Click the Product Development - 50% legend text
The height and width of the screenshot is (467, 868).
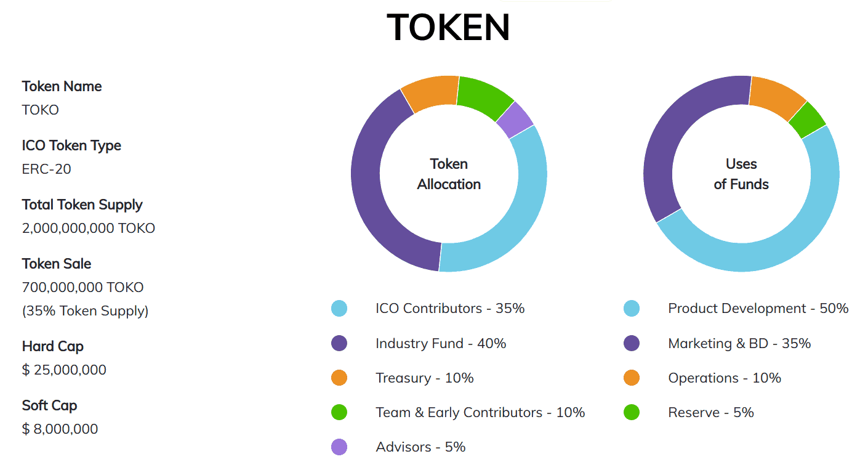coord(758,309)
